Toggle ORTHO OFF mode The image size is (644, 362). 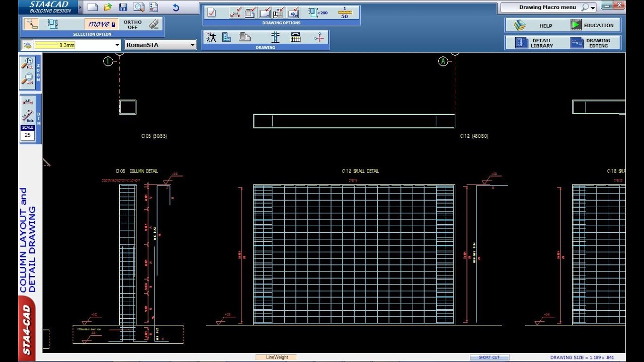click(132, 24)
